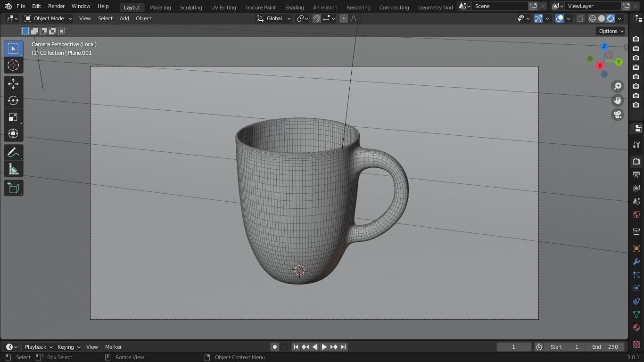This screenshot has height=362, width=644.
Task: Open the Modifiers wrench tab
Action: click(636, 262)
